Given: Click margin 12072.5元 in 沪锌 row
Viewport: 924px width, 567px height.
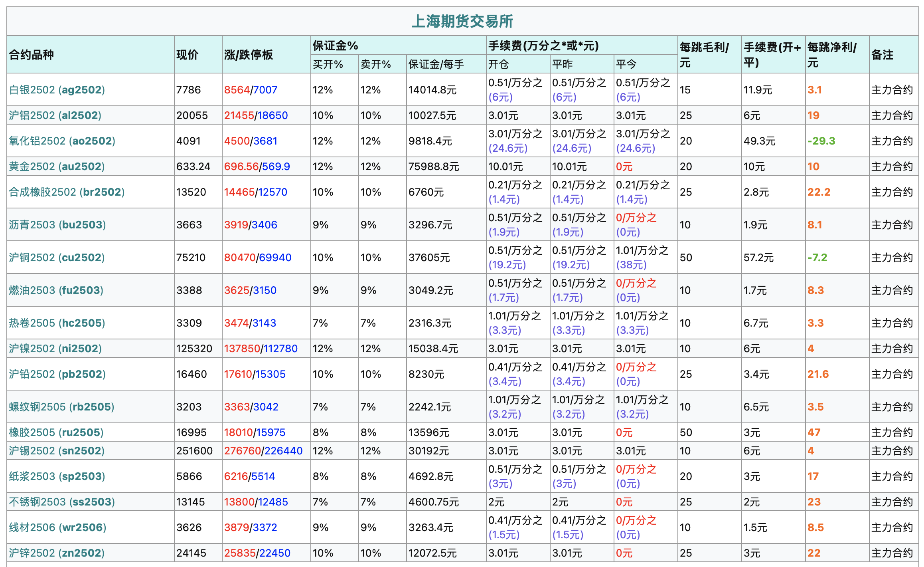Looking at the screenshot, I should pyautogui.click(x=432, y=553).
